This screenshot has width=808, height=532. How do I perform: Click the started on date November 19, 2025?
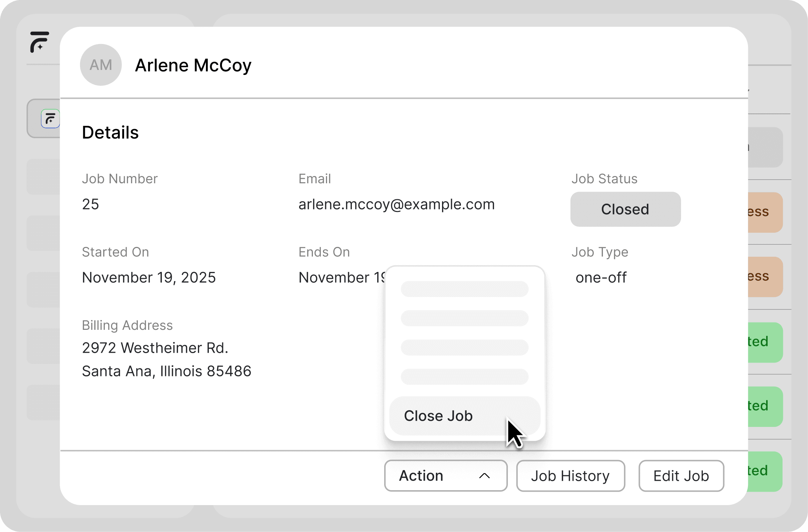coord(149,277)
